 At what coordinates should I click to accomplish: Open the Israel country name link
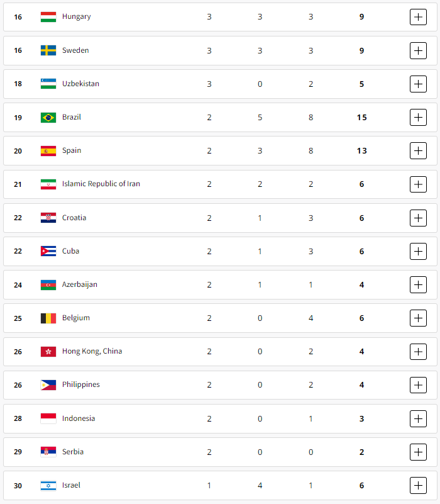coord(71,485)
